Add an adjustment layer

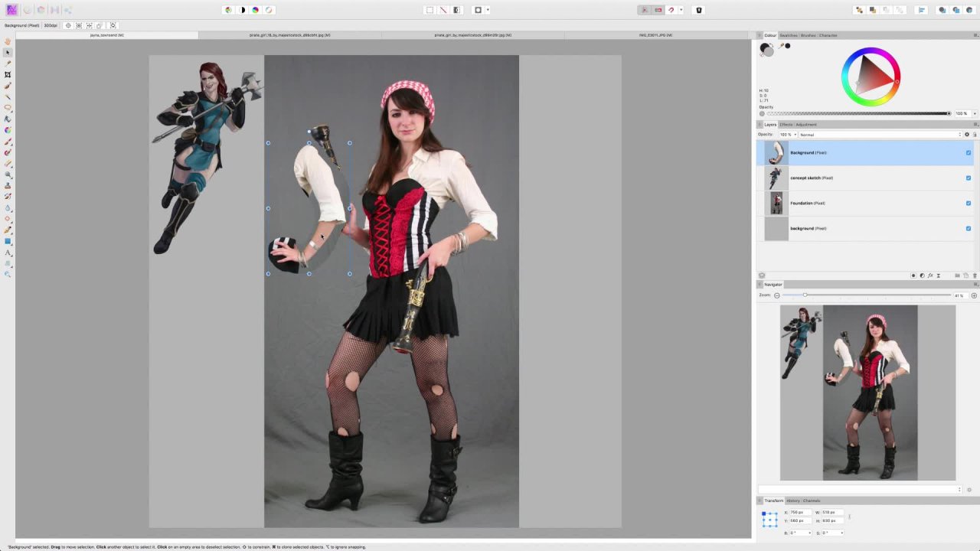tap(922, 275)
